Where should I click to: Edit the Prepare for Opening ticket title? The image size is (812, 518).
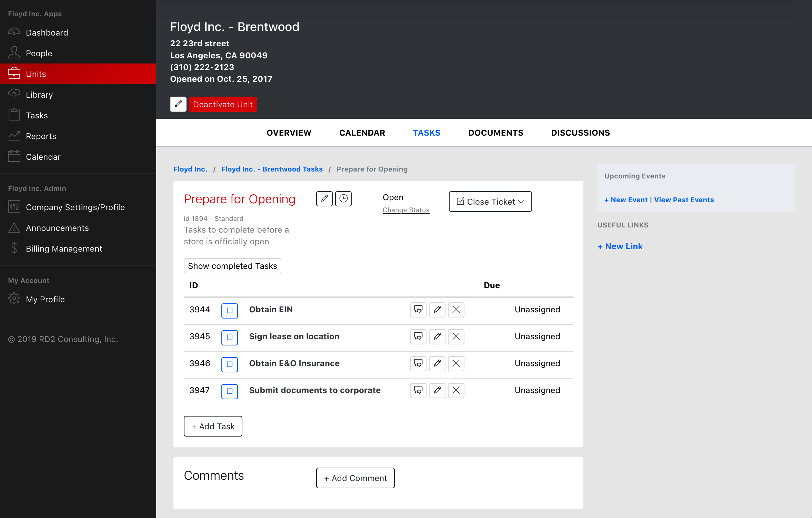click(x=324, y=199)
